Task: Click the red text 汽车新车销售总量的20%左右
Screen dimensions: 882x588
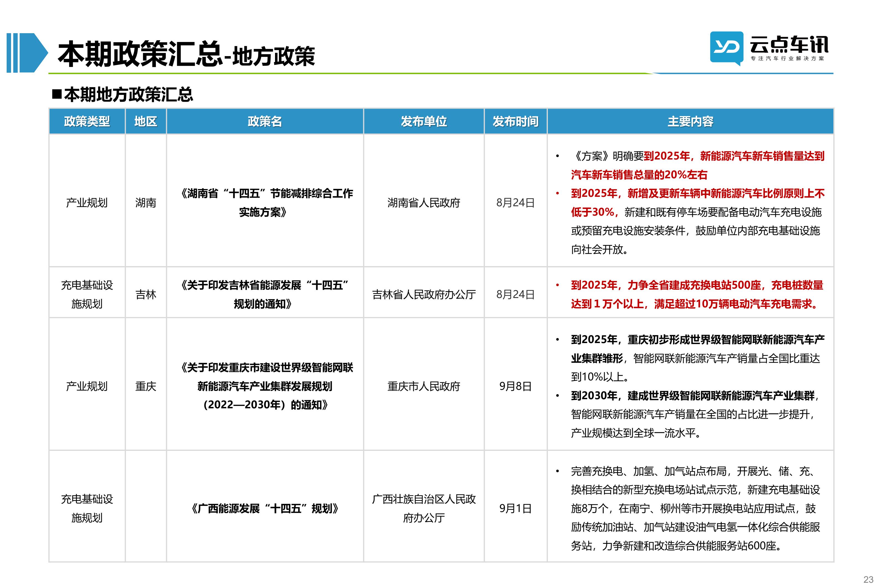Action: pos(639,175)
